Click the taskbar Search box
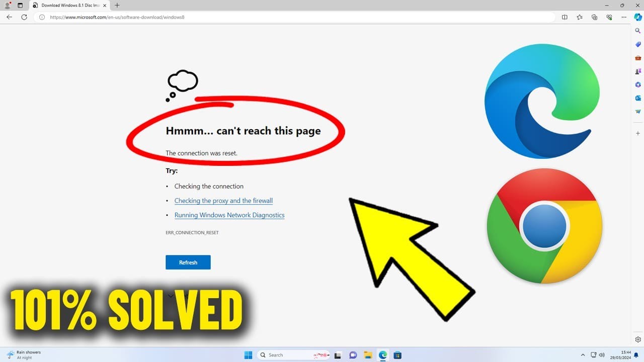Viewport: 644px width, 362px height. pyautogui.click(x=294, y=355)
